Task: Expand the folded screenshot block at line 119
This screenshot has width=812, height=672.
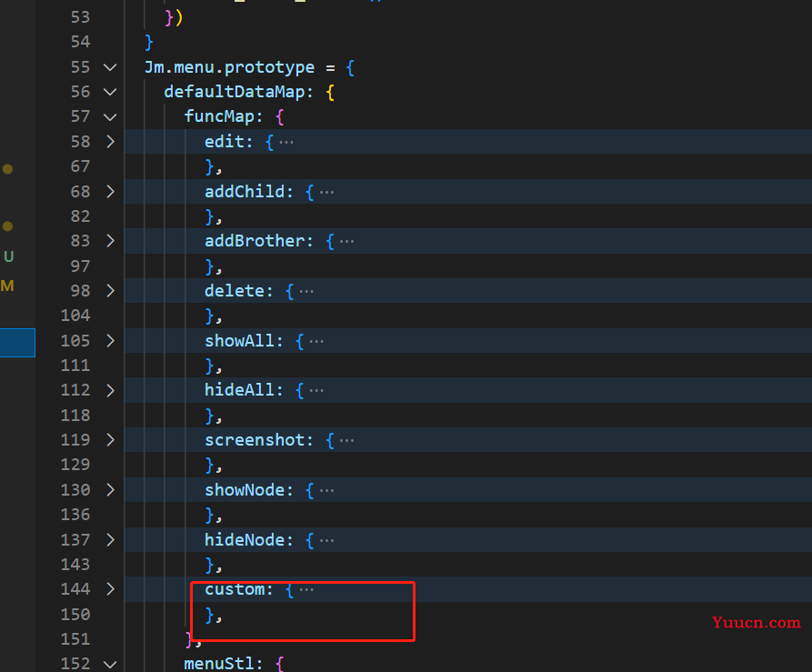Action: (x=110, y=440)
